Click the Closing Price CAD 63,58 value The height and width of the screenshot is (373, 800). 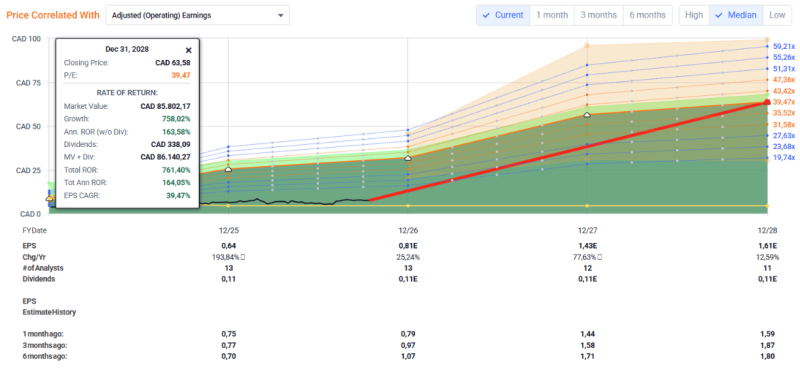[172, 63]
